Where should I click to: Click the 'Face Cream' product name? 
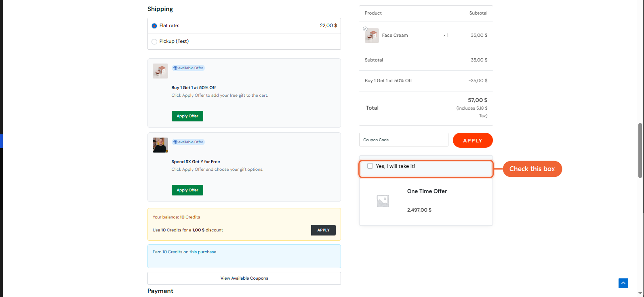click(x=395, y=36)
